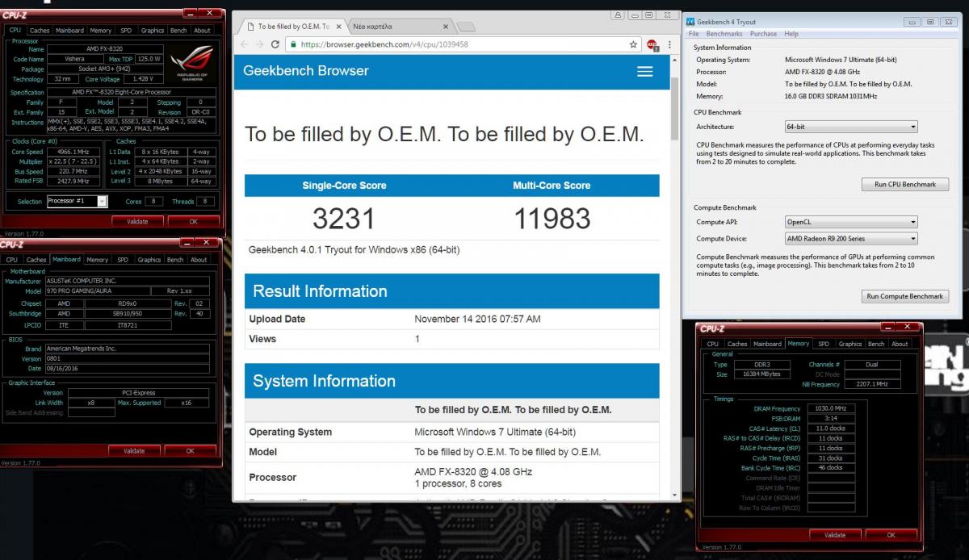Open Bench tab in top-left CPU-Z window

pos(178,31)
